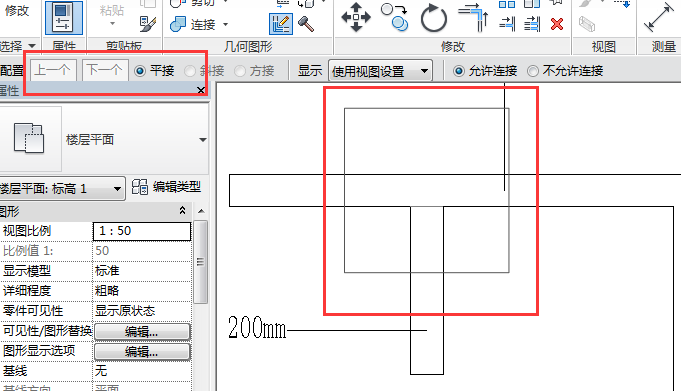Click the red X delete icon
Screen dimensions: 681x391
557,24
